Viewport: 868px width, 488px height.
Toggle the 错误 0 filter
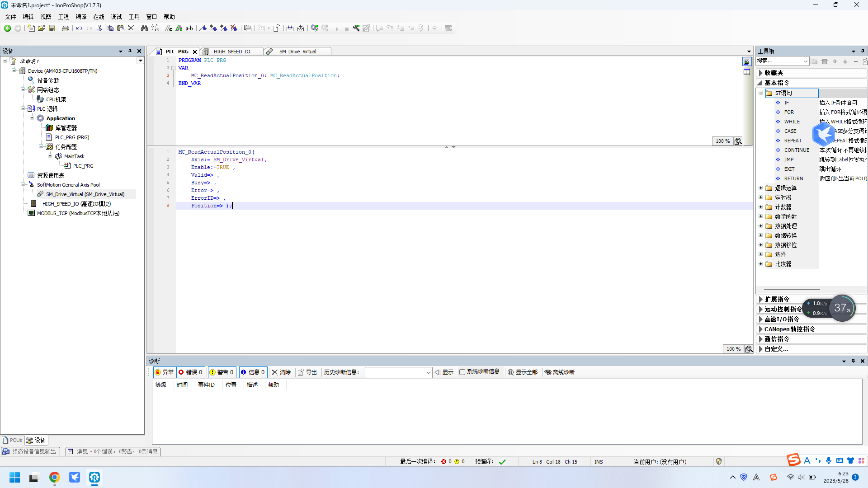[190, 372]
